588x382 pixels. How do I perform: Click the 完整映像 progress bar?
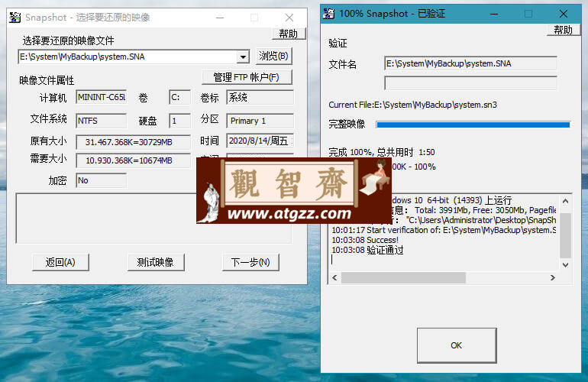[x=473, y=125]
